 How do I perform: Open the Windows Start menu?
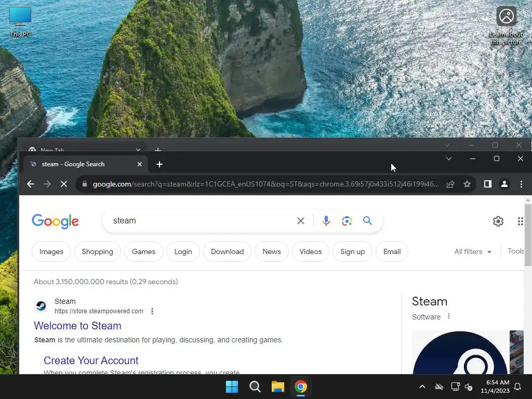click(x=232, y=387)
